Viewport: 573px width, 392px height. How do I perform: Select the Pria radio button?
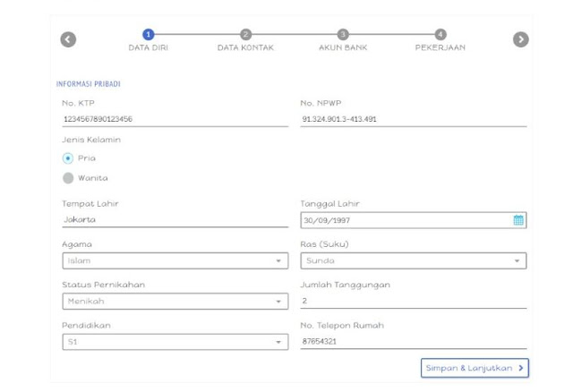click(68, 158)
